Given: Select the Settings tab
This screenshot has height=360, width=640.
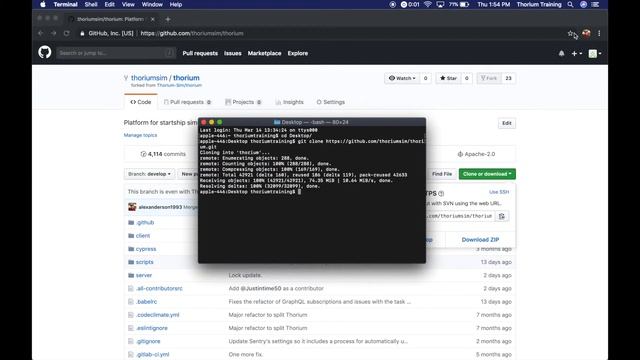Looking at the screenshot, I should pos(331,102).
